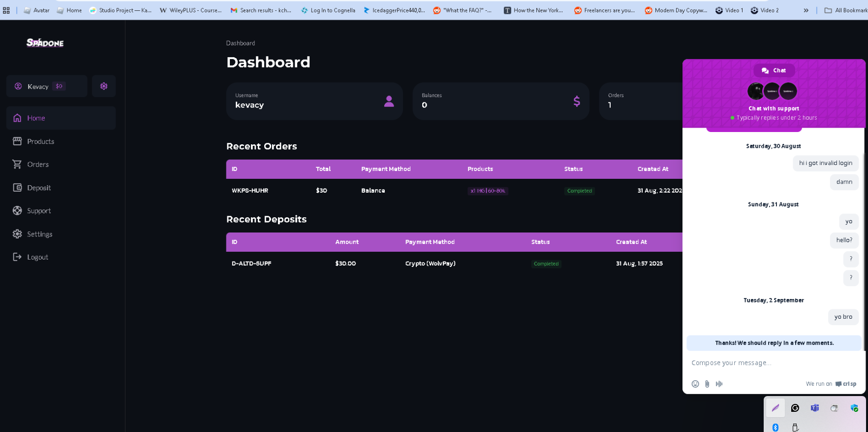The image size is (868, 432).
Task: Click the user icon on Username card
Action: (x=389, y=101)
